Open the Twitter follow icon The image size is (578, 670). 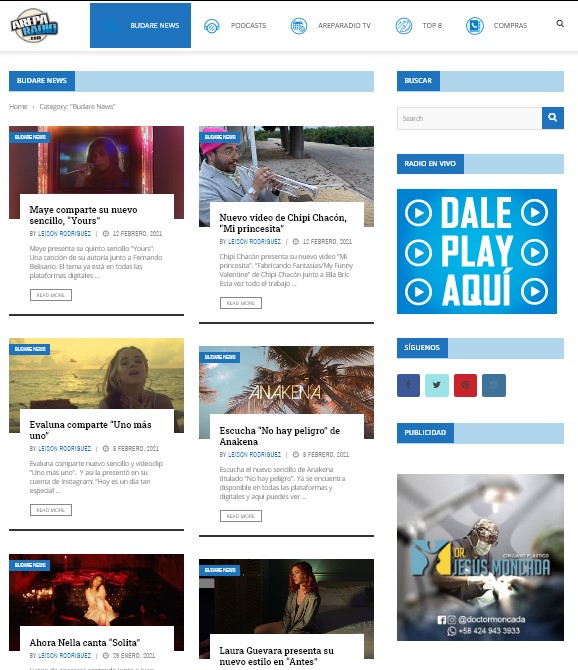point(437,385)
